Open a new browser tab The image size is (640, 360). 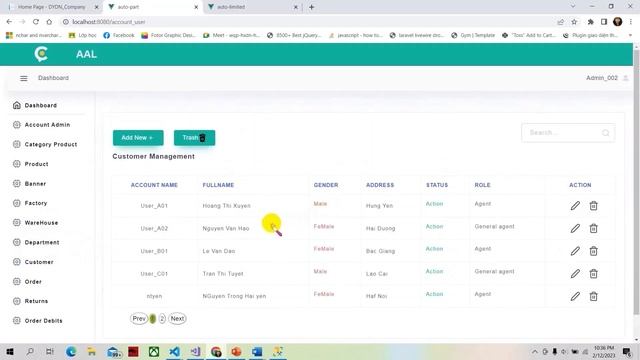pyautogui.click(x=311, y=7)
